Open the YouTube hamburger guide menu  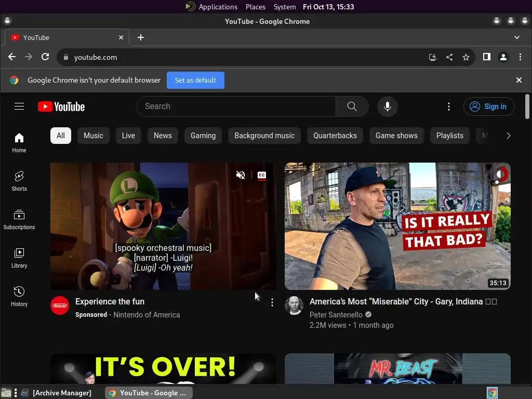pos(19,107)
